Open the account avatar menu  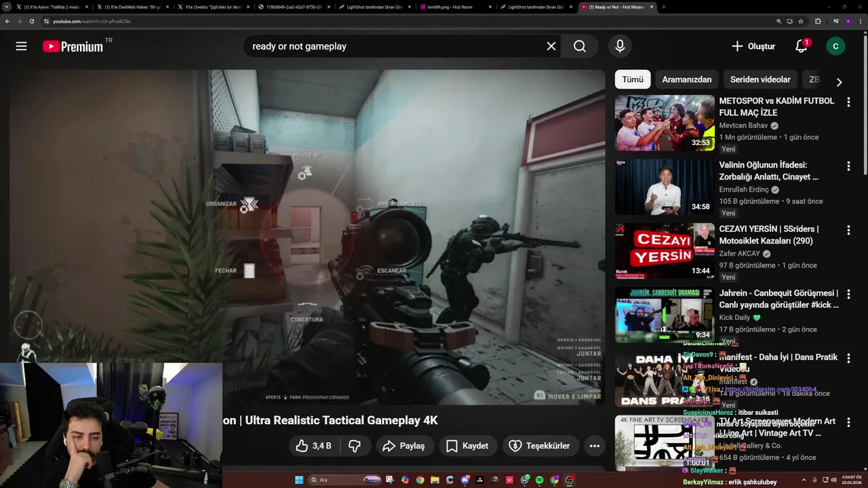point(835,46)
